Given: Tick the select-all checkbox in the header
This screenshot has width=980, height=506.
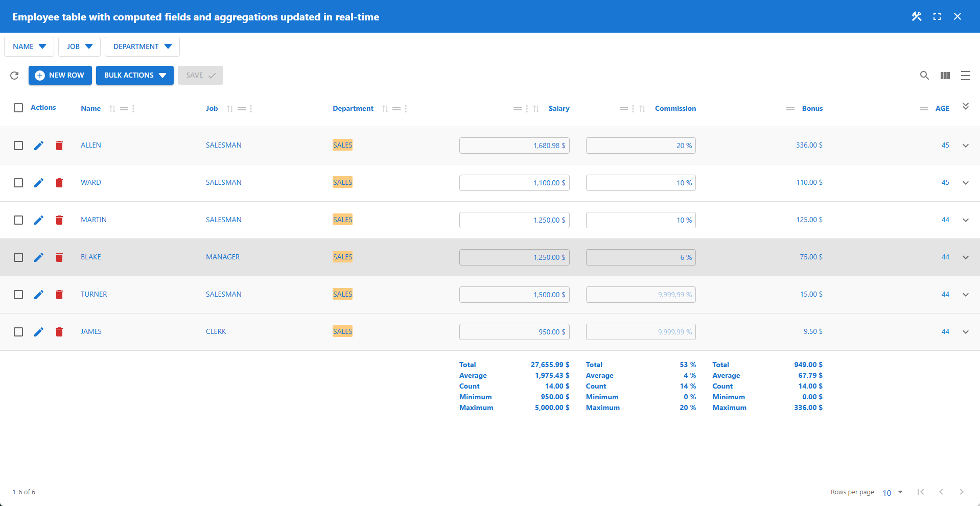Looking at the screenshot, I should point(18,108).
